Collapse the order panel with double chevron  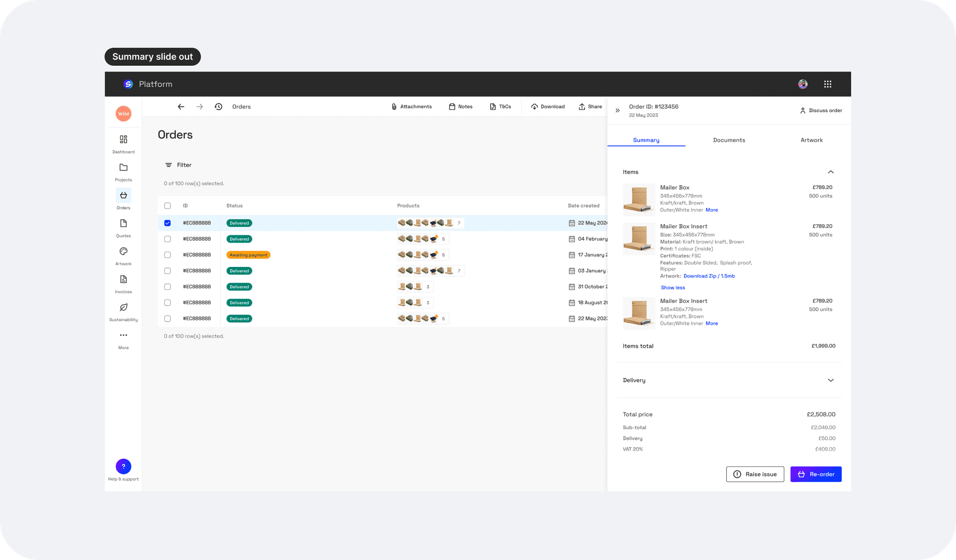[x=618, y=111]
